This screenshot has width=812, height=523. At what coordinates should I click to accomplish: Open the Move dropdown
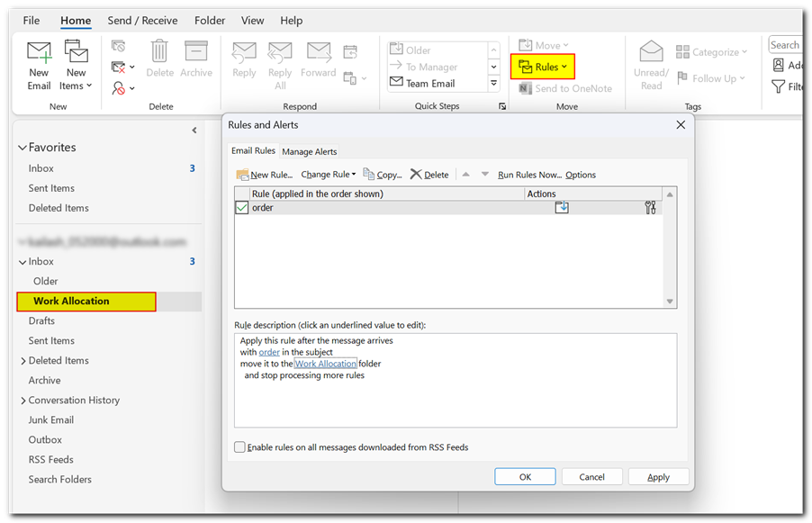tap(544, 46)
